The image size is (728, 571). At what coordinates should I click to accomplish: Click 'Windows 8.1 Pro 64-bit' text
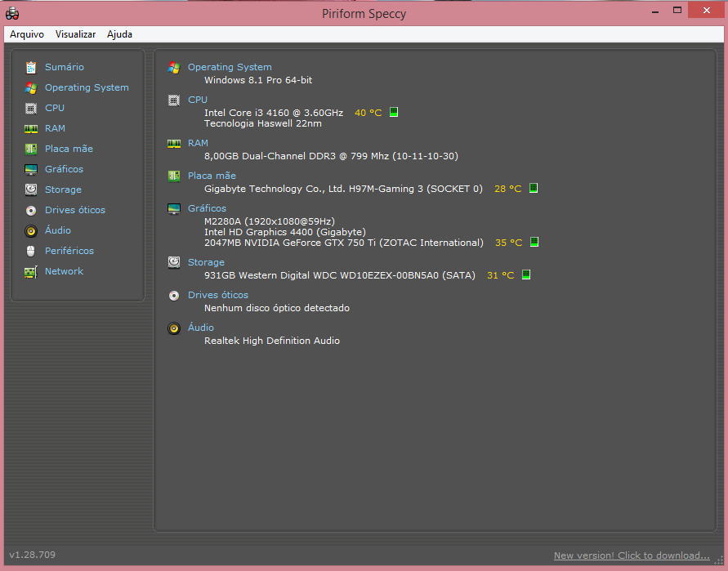258,80
